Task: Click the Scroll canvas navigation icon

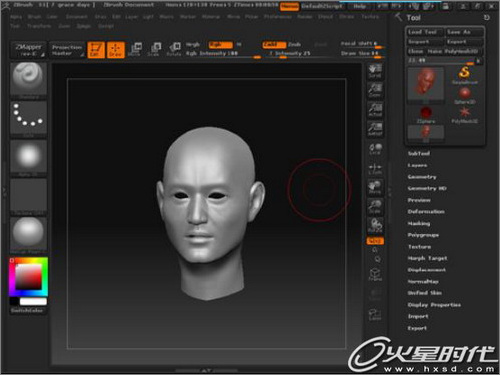Action: (x=375, y=71)
